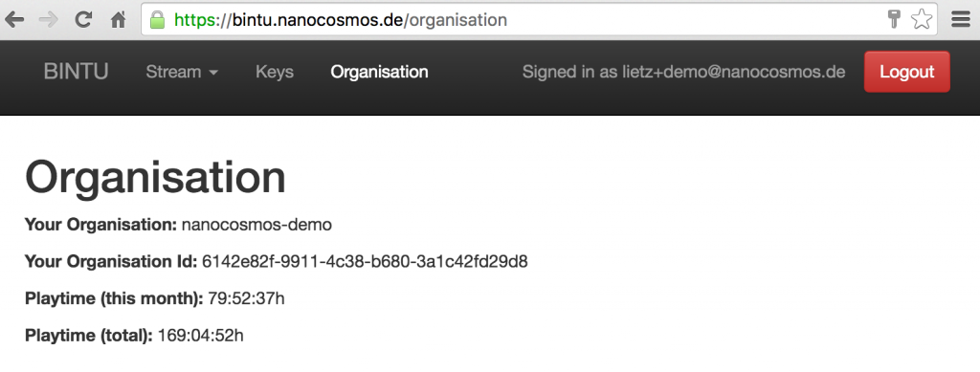Reload the page with the refresh icon
Screen dimensions: 980x372
tap(83, 20)
